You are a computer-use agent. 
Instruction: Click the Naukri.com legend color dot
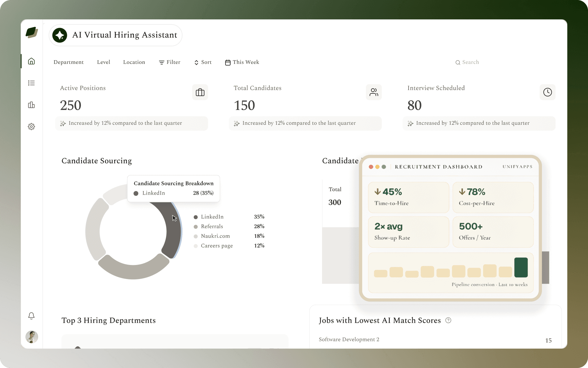click(x=196, y=237)
